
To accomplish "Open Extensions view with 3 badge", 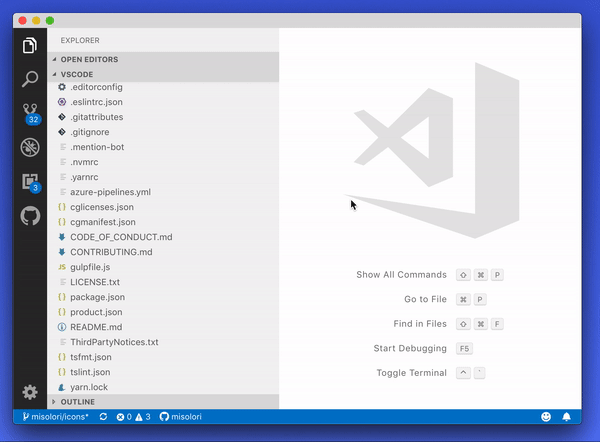I will pyautogui.click(x=31, y=183).
